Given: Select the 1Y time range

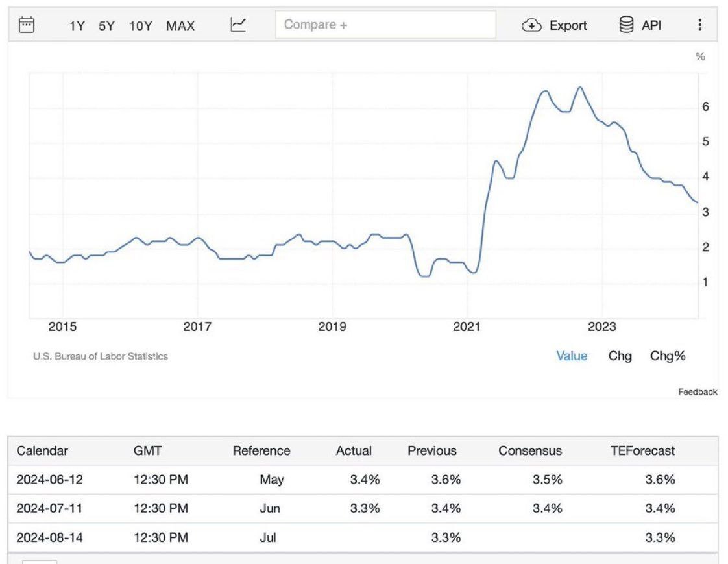Looking at the screenshot, I should click(x=77, y=26).
